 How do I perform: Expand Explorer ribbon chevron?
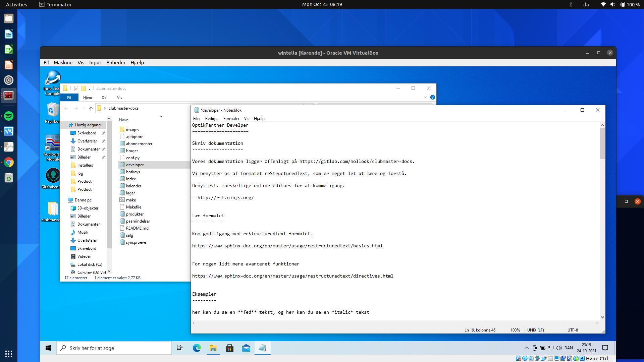425,97
